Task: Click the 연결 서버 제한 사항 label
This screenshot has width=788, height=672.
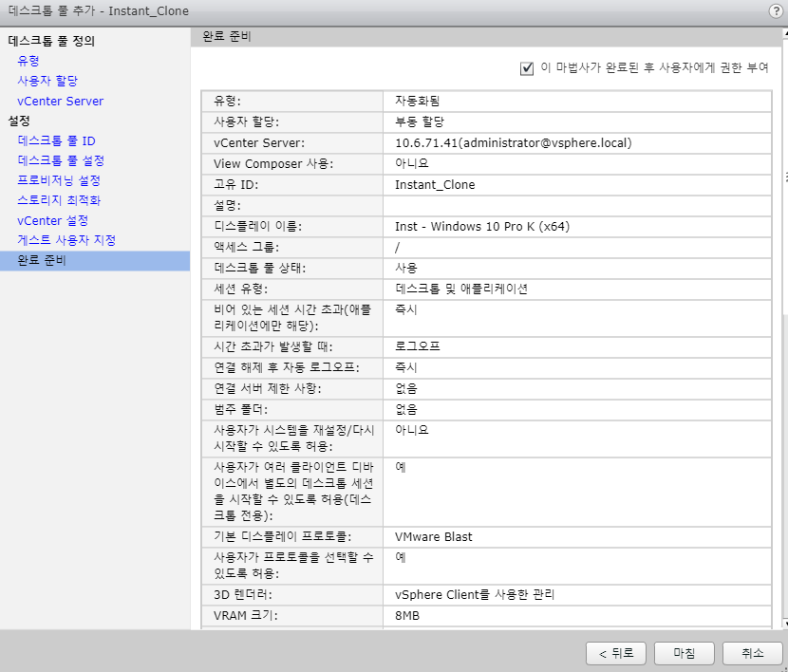Action: [x=268, y=388]
